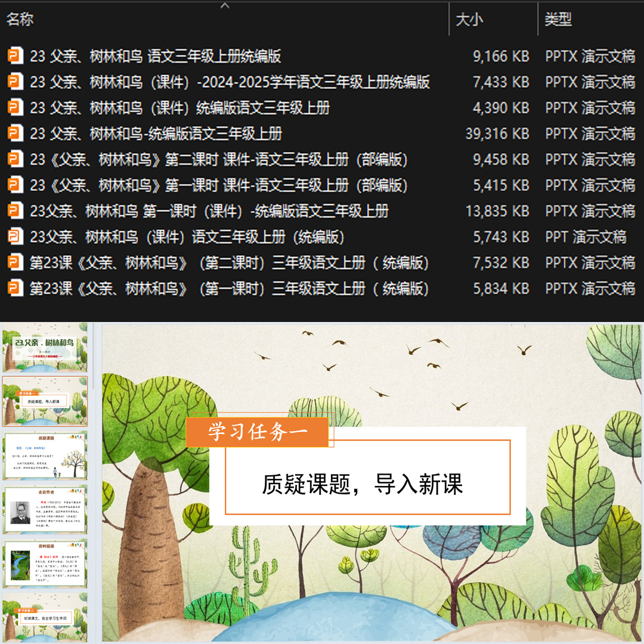Open the 质疑课题 slide thumbnail with tree illustration
644x644 pixels.
click(45, 456)
